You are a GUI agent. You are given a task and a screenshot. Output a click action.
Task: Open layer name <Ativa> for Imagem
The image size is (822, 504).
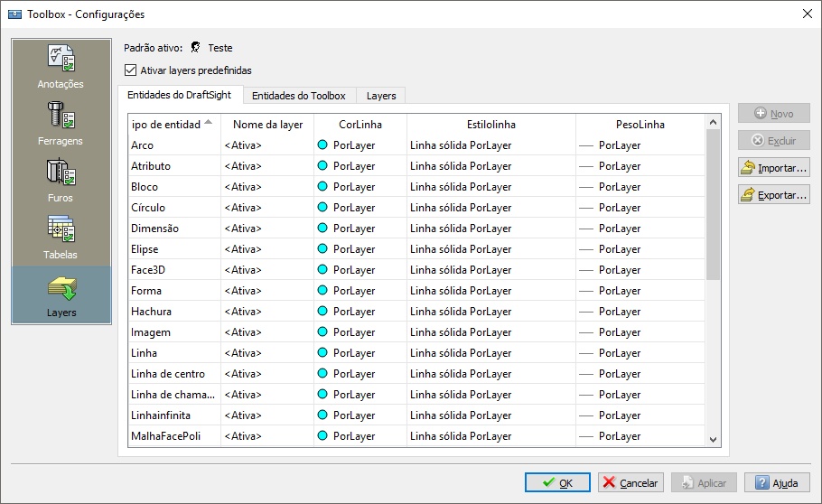267,332
